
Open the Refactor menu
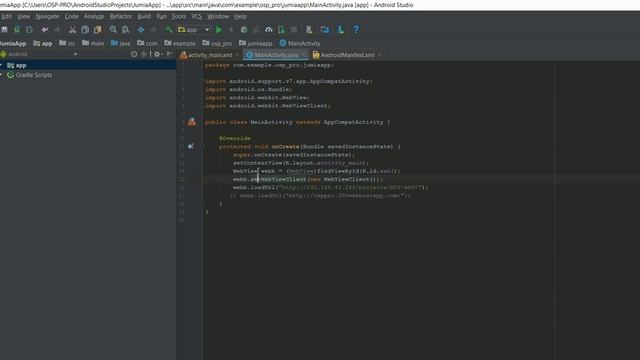pyautogui.click(x=121, y=16)
